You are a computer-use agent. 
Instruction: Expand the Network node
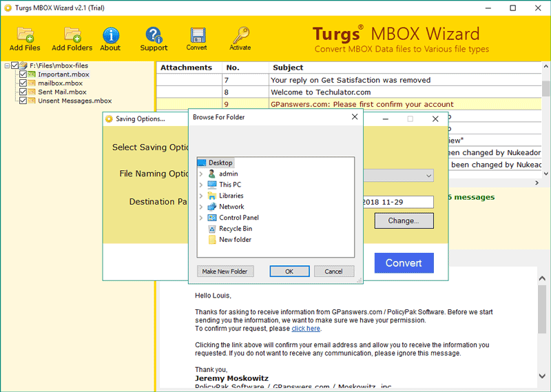(201, 207)
